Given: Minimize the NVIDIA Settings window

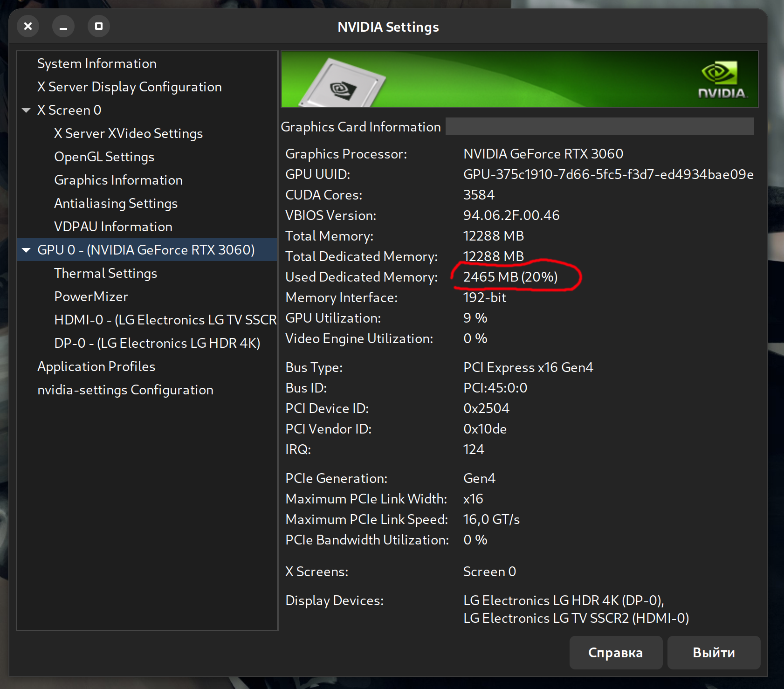Looking at the screenshot, I should pyautogui.click(x=63, y=26).
